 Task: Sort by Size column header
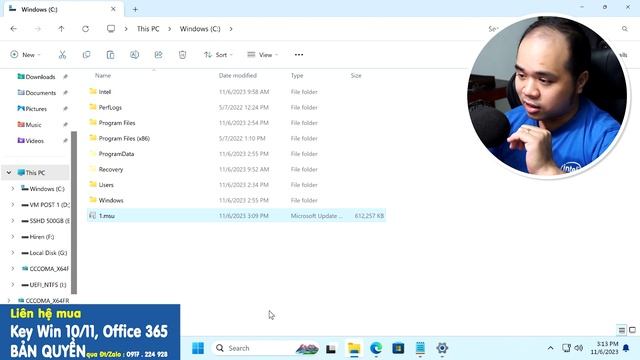click(356, 76)
